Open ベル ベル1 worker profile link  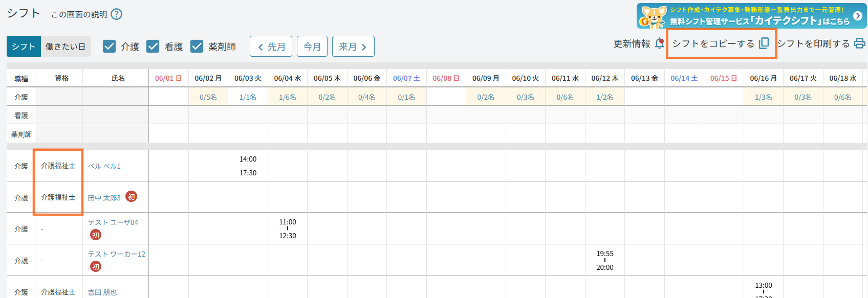[104, 166]
